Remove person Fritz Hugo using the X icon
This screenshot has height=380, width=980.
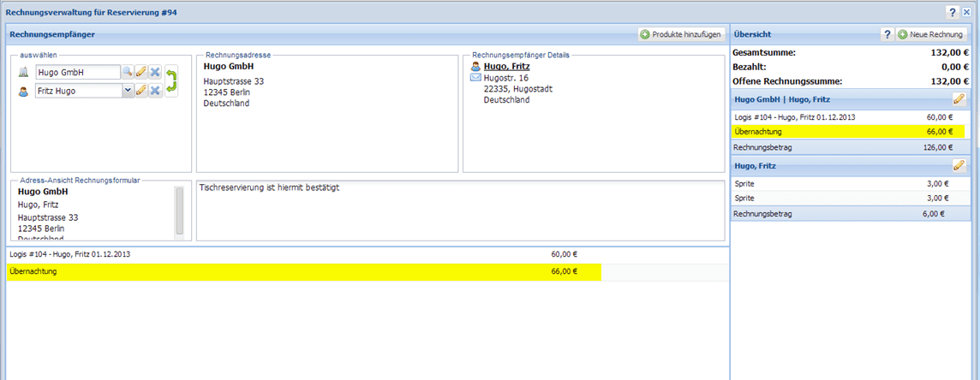click(155, 90)
